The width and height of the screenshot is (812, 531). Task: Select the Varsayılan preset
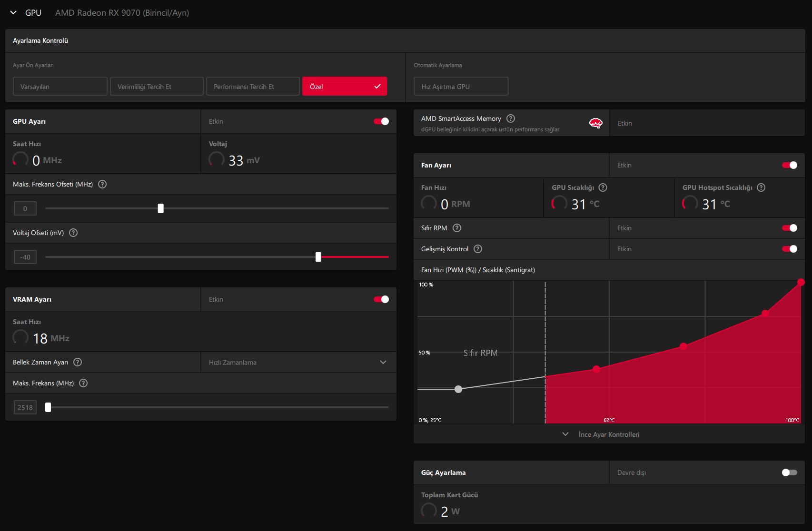pyautogui.click(x=60, y=86)
